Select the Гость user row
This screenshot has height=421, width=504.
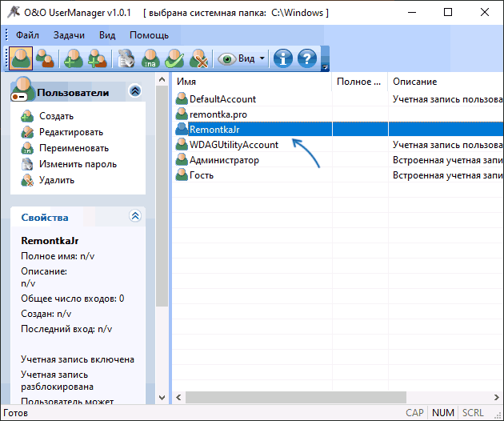coord(338,175)
